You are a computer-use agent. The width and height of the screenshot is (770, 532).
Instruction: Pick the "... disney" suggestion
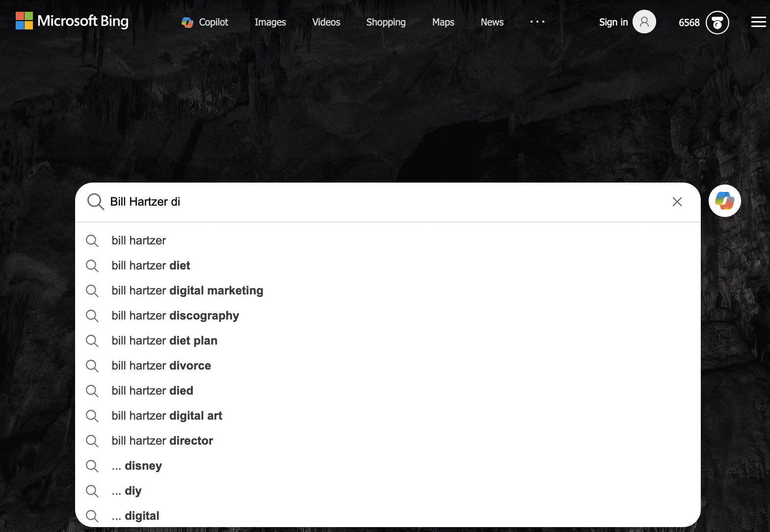coord(388,466)
